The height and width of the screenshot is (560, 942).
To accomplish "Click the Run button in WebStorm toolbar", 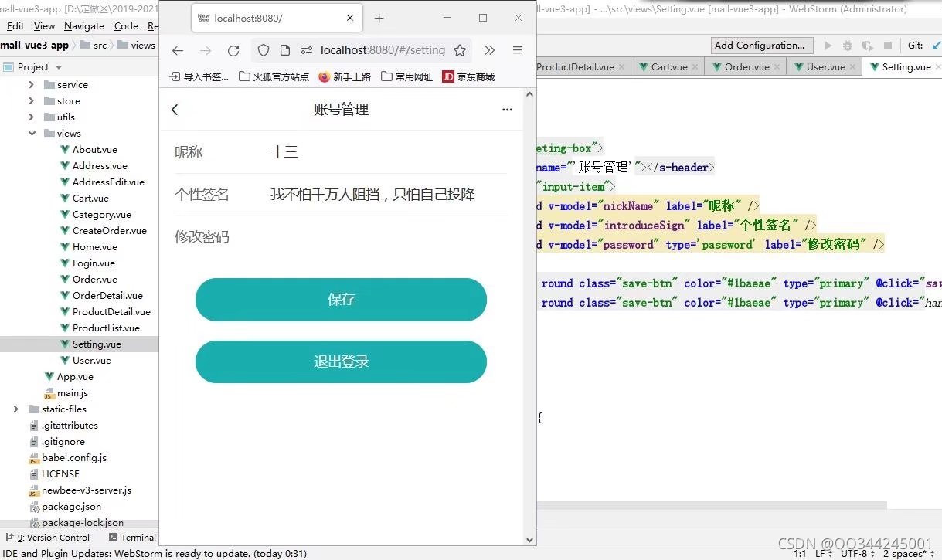I will tap(828, 46).
